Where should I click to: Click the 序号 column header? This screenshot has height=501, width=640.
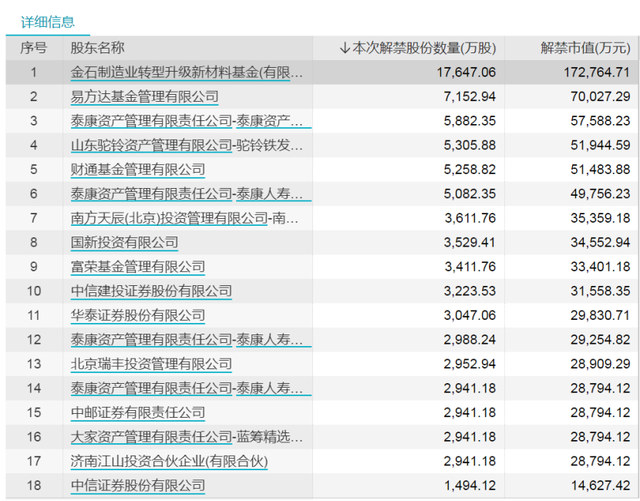click(33, 48)
